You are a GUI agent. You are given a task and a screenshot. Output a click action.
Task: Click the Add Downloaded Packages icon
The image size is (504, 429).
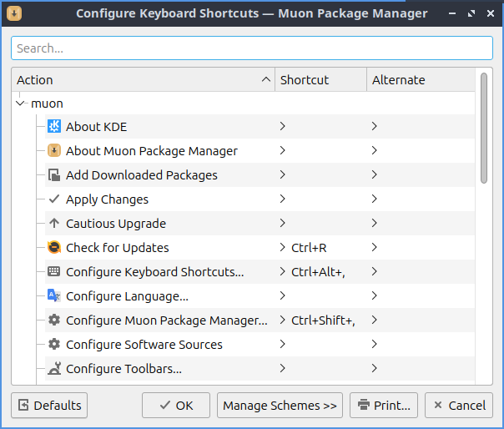pos(54,175)
